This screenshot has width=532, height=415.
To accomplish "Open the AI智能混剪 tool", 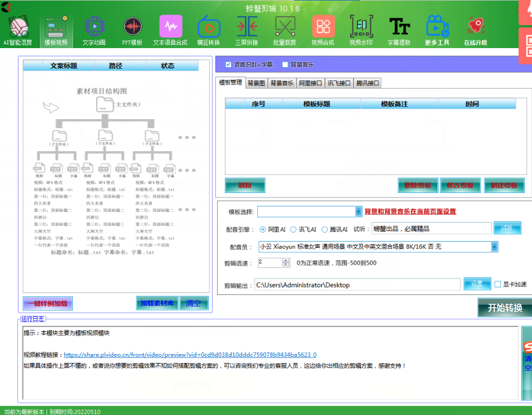I will 17,28.
